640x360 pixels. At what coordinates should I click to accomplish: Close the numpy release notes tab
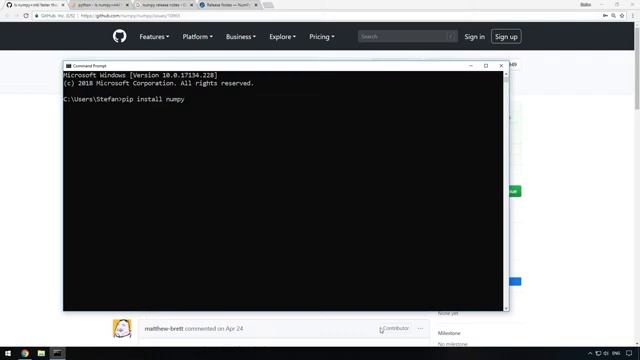[191, 5]
